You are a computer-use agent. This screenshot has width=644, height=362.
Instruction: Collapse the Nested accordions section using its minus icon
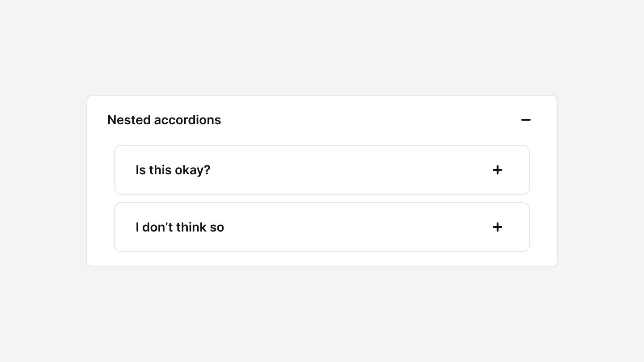coord(526,120)
